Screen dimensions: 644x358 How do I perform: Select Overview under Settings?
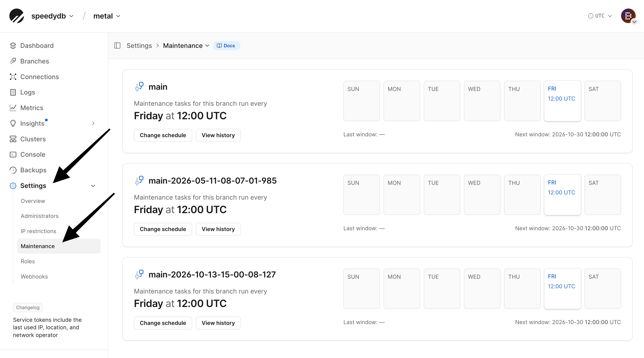pyautogui.click(x=33, y=201)
